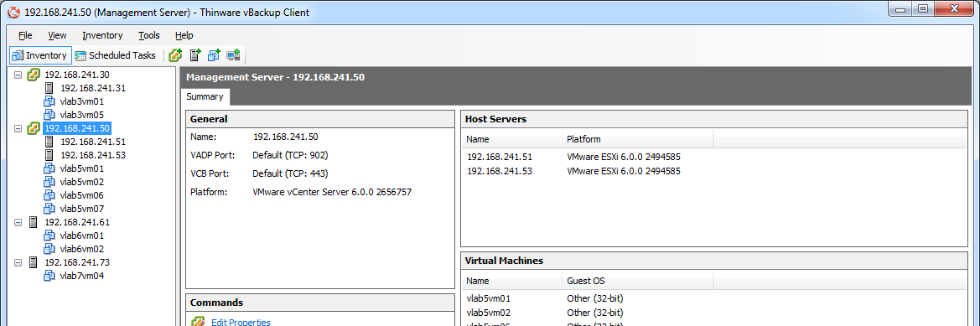Screen dimensions: 980x326
Task: Click the VM icon beside vlab5vm07
Action: (x=49, y=209)
